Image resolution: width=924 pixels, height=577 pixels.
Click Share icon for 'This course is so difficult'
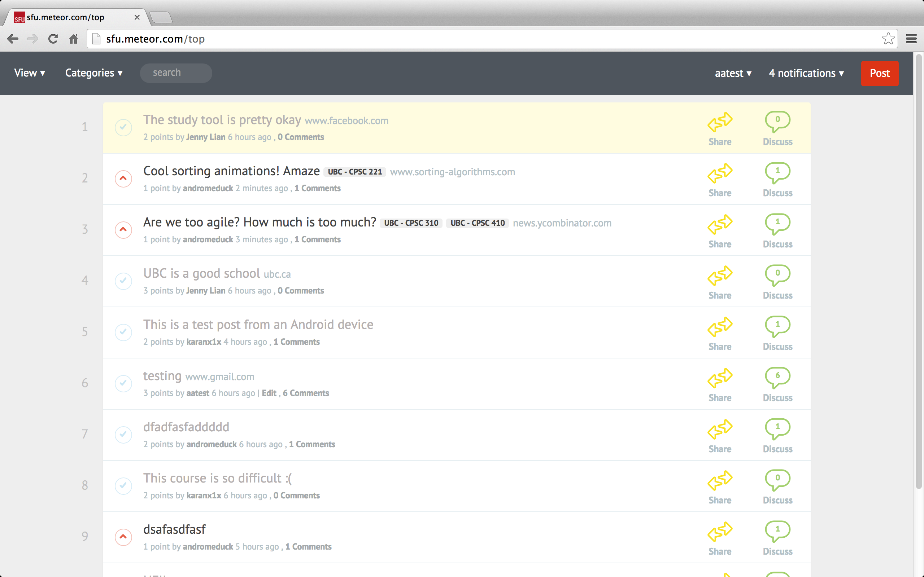click(x=720, y=480)
